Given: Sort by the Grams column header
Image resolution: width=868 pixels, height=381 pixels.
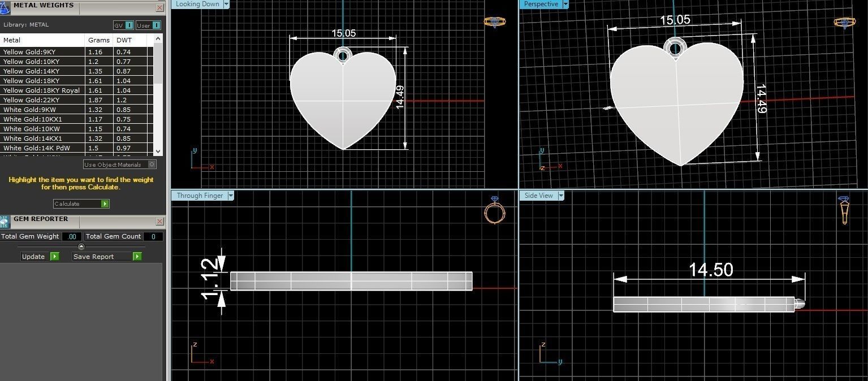Looking at the screenshot, I should [99, 40].
